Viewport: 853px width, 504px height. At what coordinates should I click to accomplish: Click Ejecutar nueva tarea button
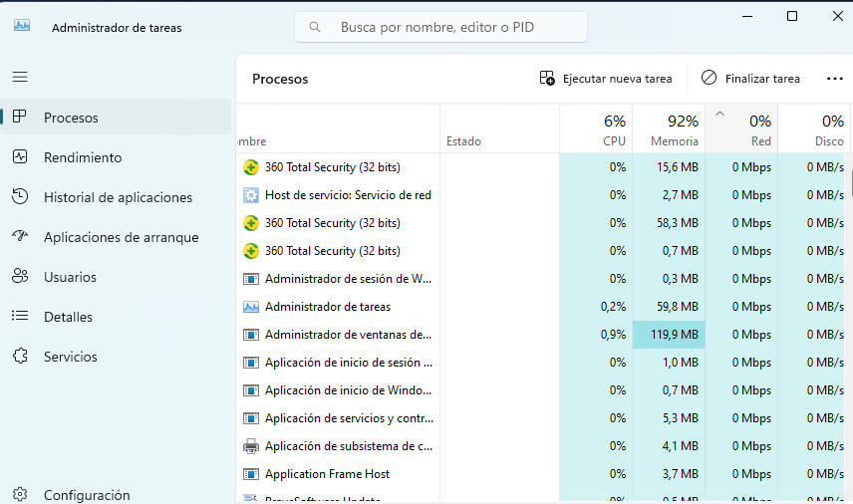coord(606,79)
